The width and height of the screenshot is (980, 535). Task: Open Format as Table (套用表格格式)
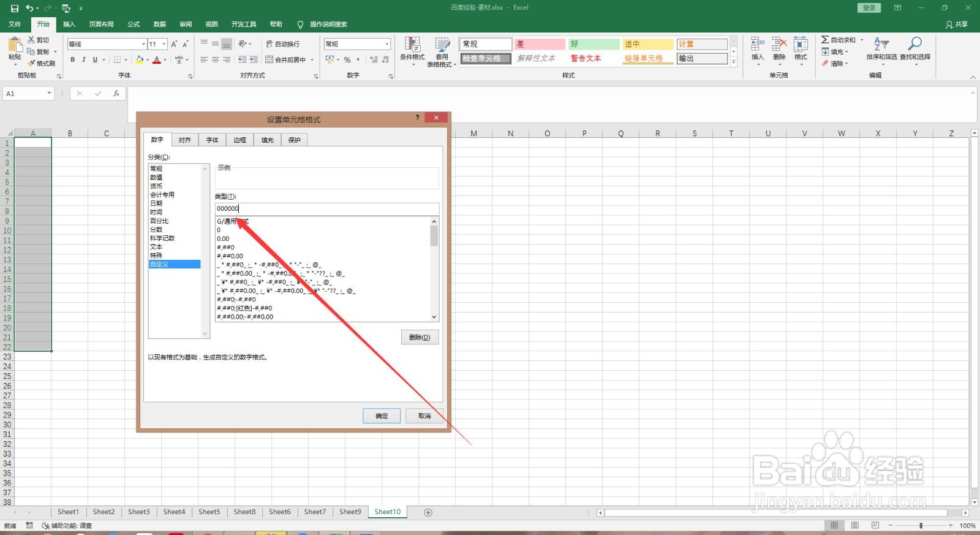click(442, 51)
